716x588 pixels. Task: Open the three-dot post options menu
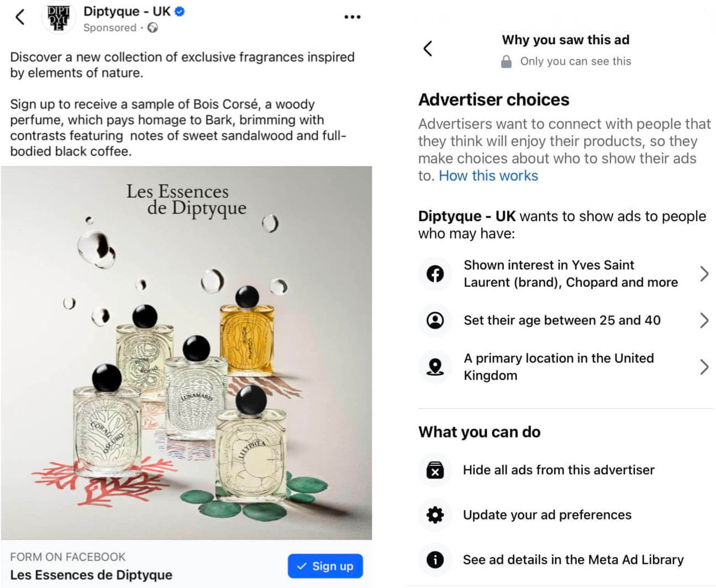click(x=352, y=17)
